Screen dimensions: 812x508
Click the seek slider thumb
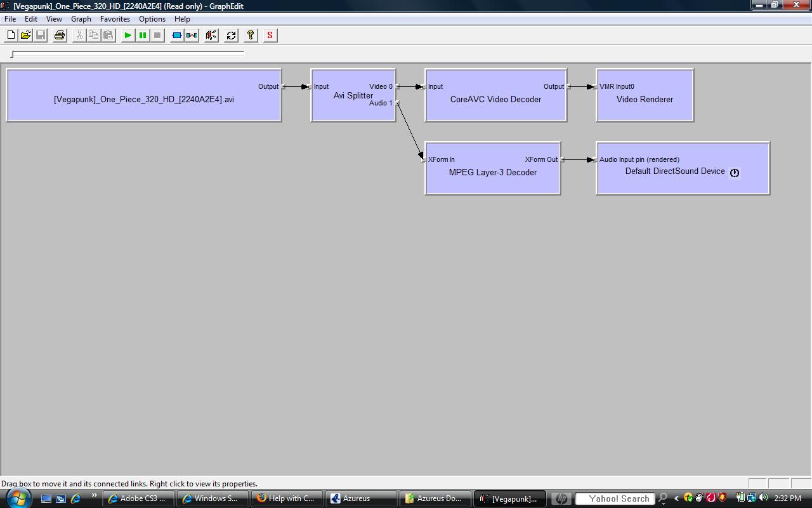[12, 54]
